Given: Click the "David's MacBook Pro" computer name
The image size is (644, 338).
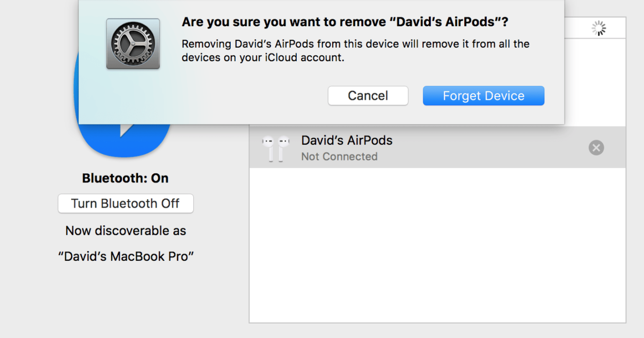Looking at the screenshot, I should pos(126,256).
